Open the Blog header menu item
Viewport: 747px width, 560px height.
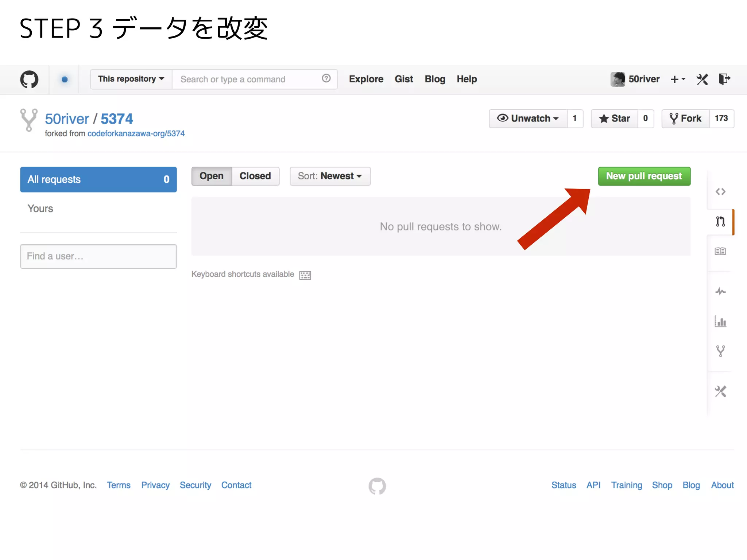[x=435, y=79]
